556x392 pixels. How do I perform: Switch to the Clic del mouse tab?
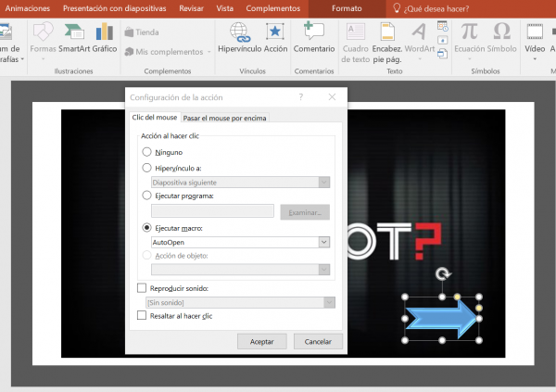pyautogui.click(x=155, y=118)
